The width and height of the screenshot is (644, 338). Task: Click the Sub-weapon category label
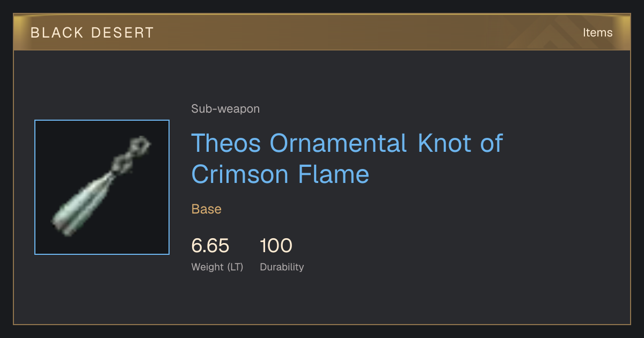(x=225, y=109)
